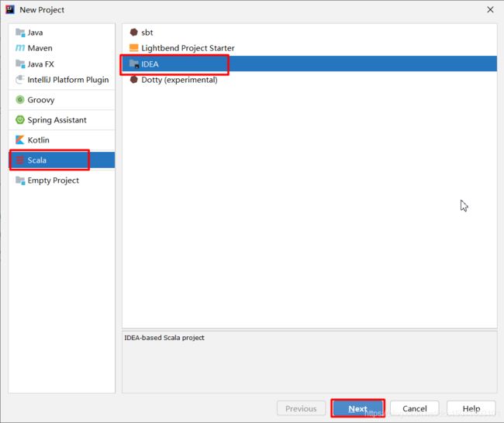This screenshot has width=504, height=423.
Task: Choose Maven in the project list
Action: tap(62, 48)
